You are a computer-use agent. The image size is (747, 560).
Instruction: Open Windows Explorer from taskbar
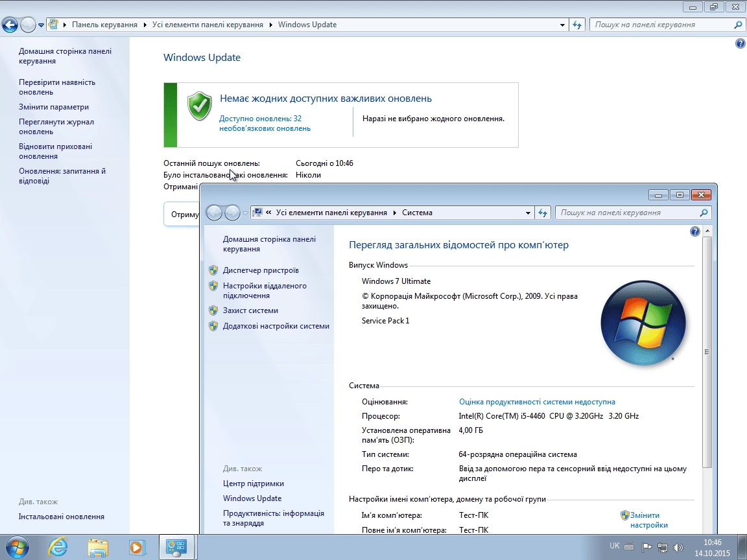[x=98, y=547]
